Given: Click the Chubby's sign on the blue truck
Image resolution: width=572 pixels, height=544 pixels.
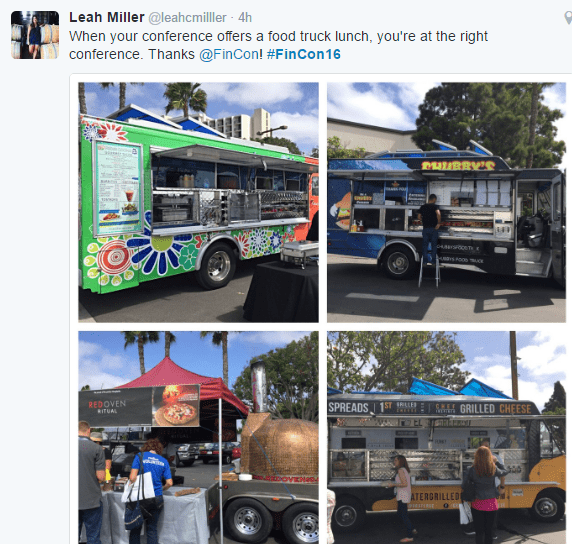Looking at the screenshot, I should click(x=458, y=165).
